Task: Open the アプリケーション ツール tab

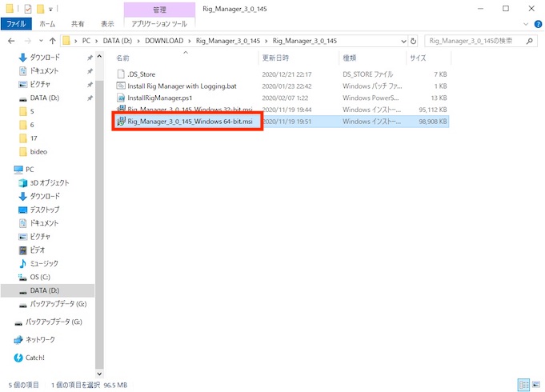Action: [159, 24]
